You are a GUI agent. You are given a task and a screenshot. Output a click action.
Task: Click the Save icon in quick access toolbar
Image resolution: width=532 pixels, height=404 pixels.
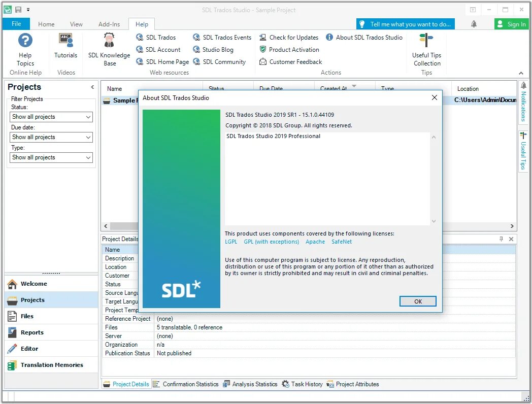point(18,10)
